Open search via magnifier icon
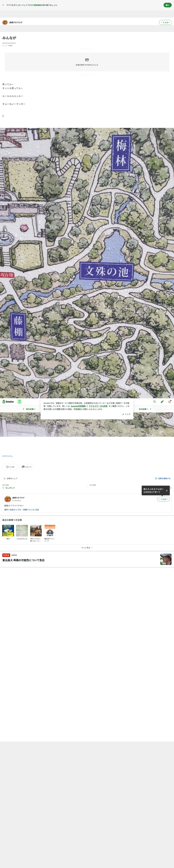Image resolution: width=174 pixels, height=868 pixels. click(x=155, y=402)
